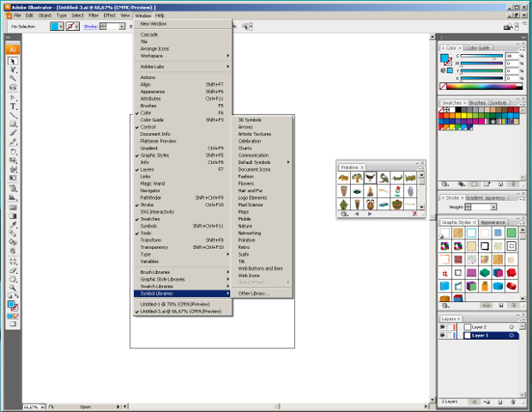Select the Gradient tool
The width and height of the screenshot is (532, 412).
click(13, 215)
